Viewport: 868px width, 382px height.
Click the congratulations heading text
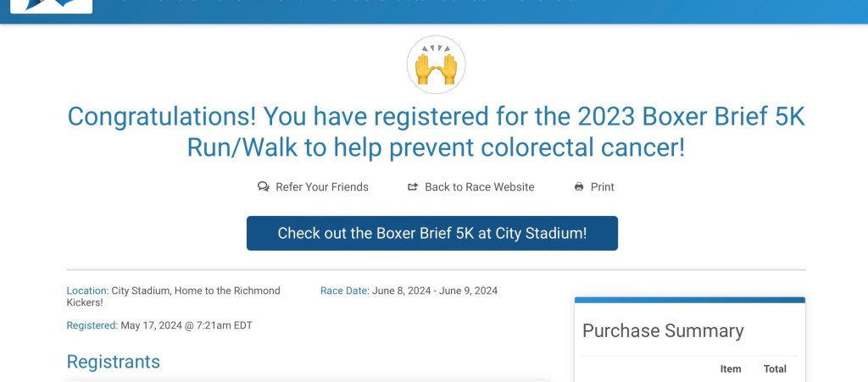[x=436, y=131]
